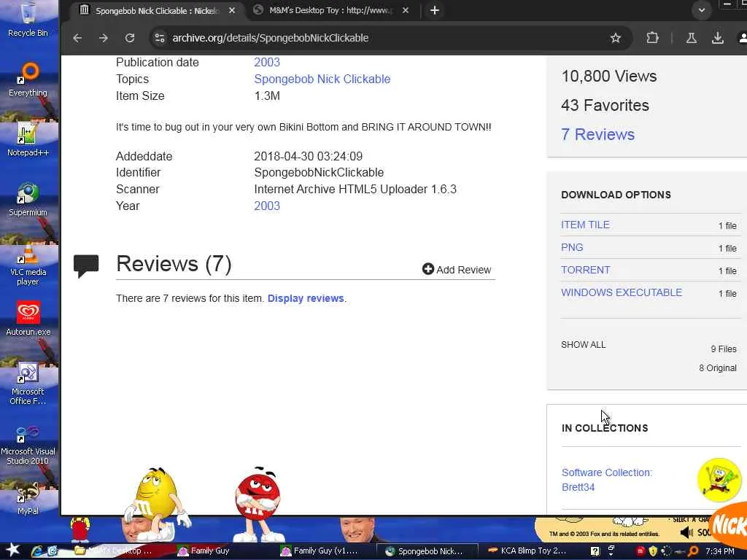Open the 2003 year link
This screenshot has width=747, height=560.
tap(267, 206)
